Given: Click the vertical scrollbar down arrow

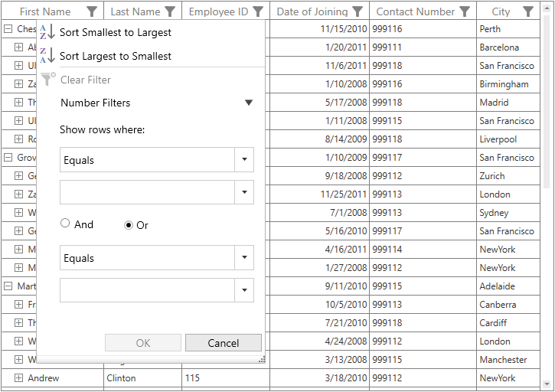Looking at the screenshot, I should coord(547,384).
